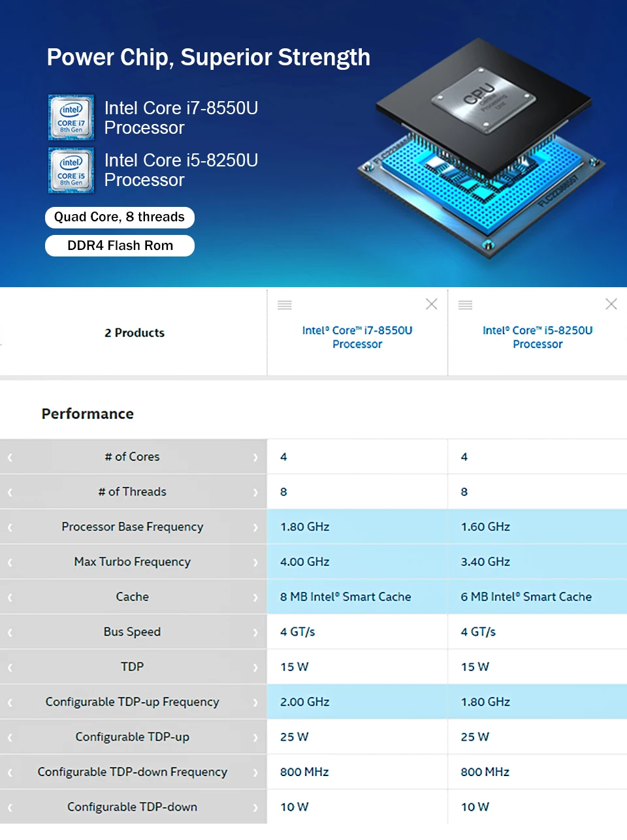This screenshot has width=627, height=840.
Task: Remove the i5-8250U product from comparison
Action: point(611,304)
